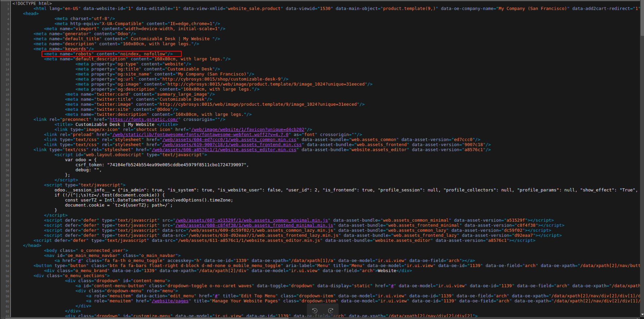Click the meta name="default_description" line

click(x=137, y=59)
